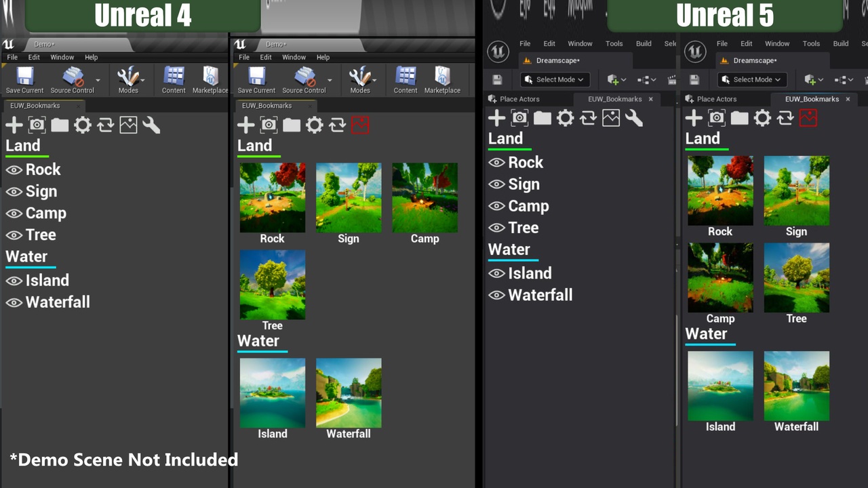Open add-actor cube dropdown in Unreal 5 thumbnail-view window
868x488 pixels.
tap(814, 79)
